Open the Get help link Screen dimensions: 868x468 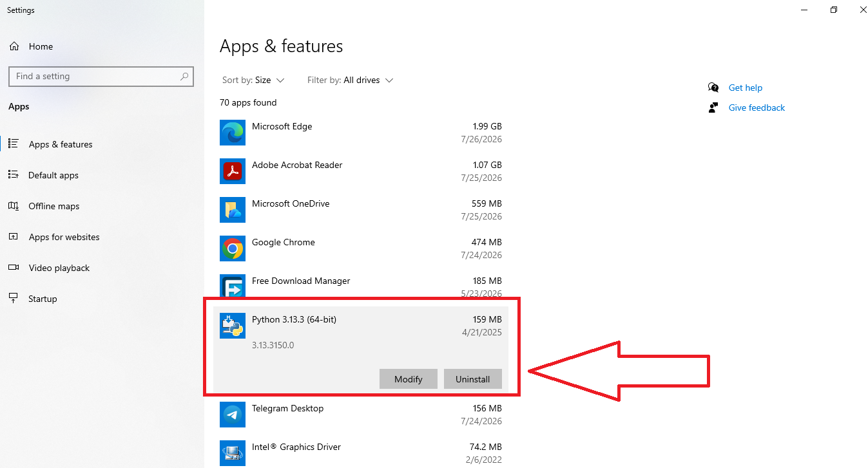click(x=746, y=88)
